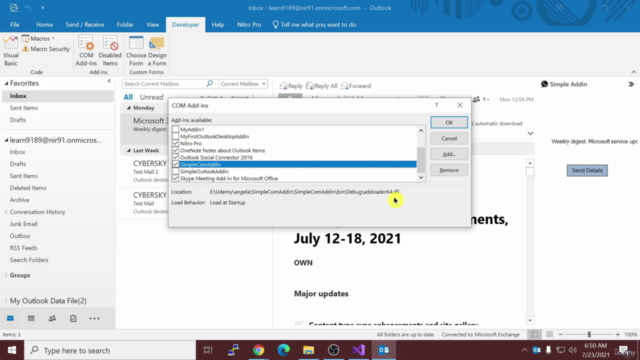The height and width of the screenshot is (360, 640).
Task: Click the add-ins list scroll down arrow
Action: pyautogui.click(x=421, y=178)
